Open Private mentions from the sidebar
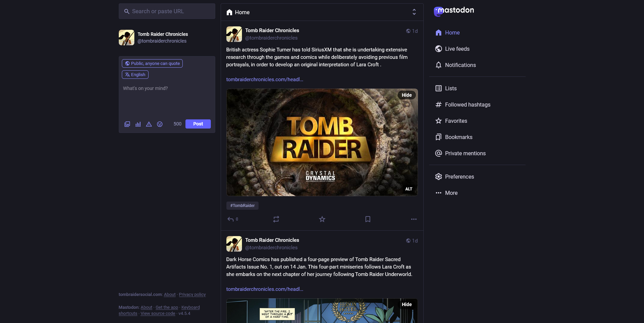Viewport: 644px width, 323px height. coord(465,153)
